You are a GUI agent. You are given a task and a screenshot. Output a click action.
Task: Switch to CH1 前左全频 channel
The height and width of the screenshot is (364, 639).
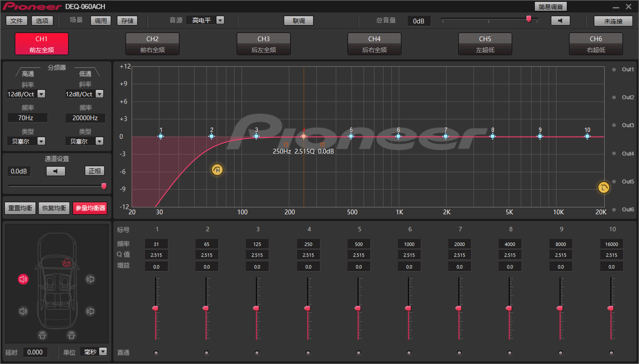(x=42, y=44)
